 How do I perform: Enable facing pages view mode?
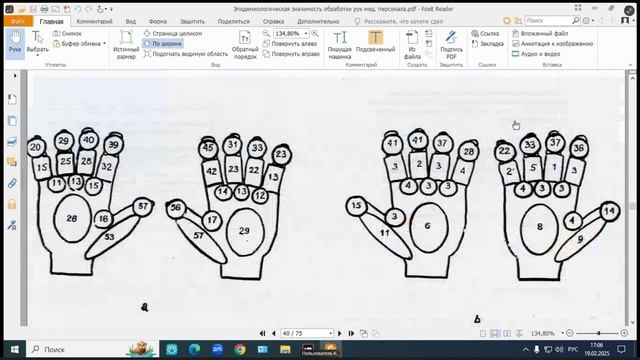pyautogui.click(x=507, y=333)
